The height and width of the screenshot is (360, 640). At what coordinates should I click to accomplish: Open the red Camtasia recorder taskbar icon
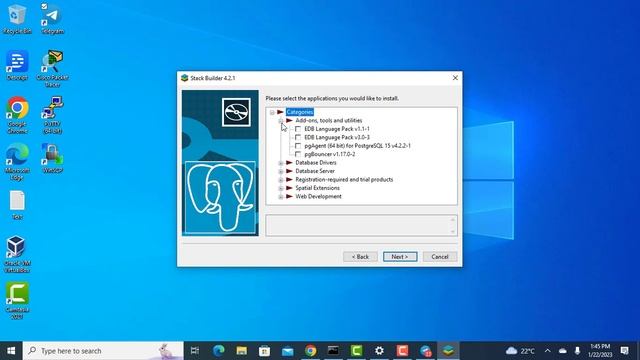(x=402, y=351)
